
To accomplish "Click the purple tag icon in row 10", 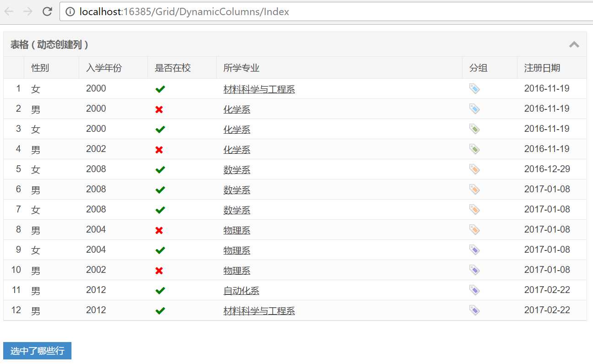I will point(474,270).
